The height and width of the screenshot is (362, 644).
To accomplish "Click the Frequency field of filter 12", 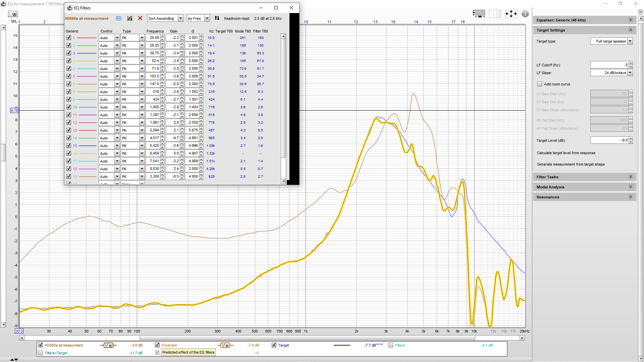I will (x=153, y=123).
